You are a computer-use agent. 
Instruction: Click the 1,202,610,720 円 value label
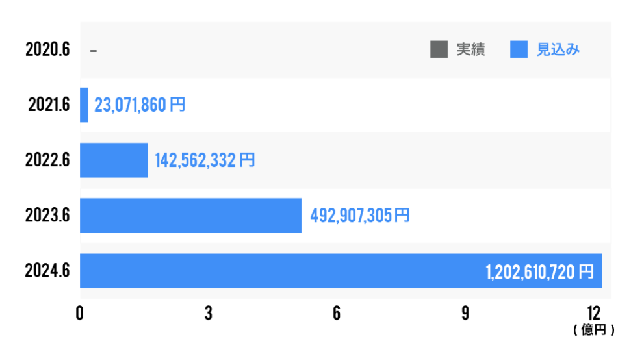point(539,272)
